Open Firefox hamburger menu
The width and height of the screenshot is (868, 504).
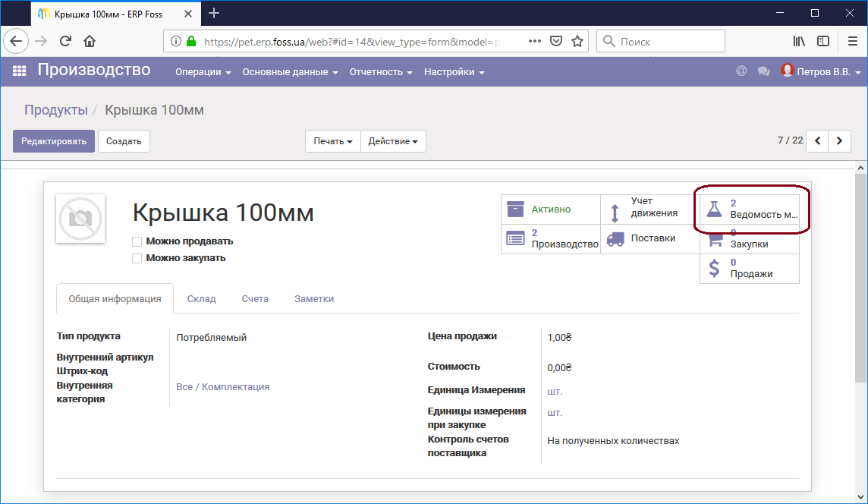click(853, 41)
